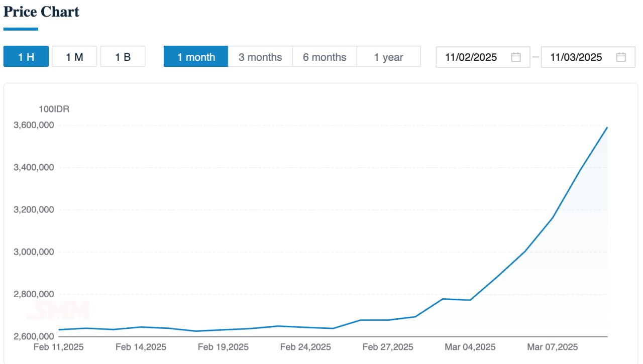Click the 100IDR unit label
Viewport: 643px width, 364px height.
pyautogui.click(x=54, y=109)
